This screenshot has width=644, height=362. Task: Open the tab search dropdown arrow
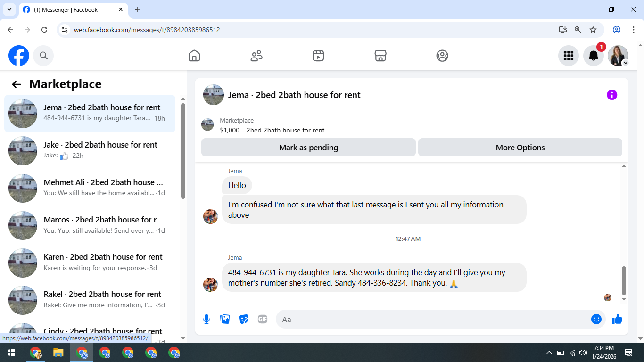point(9,9)
